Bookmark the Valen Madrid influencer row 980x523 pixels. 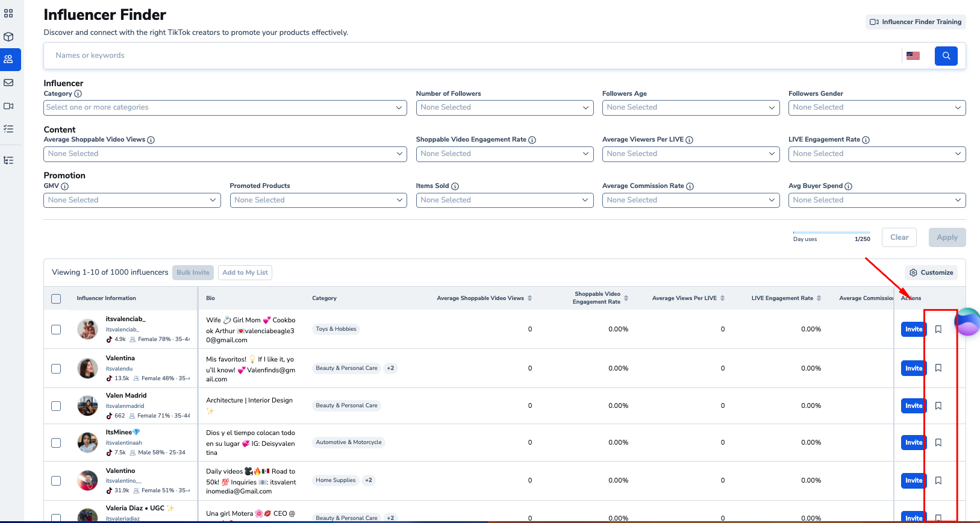point(938,406)
